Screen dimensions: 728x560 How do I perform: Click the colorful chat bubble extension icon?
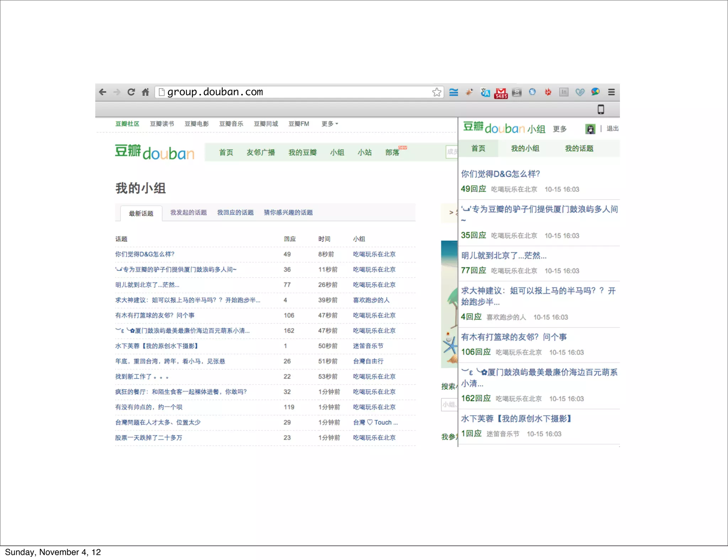(595, 92)
